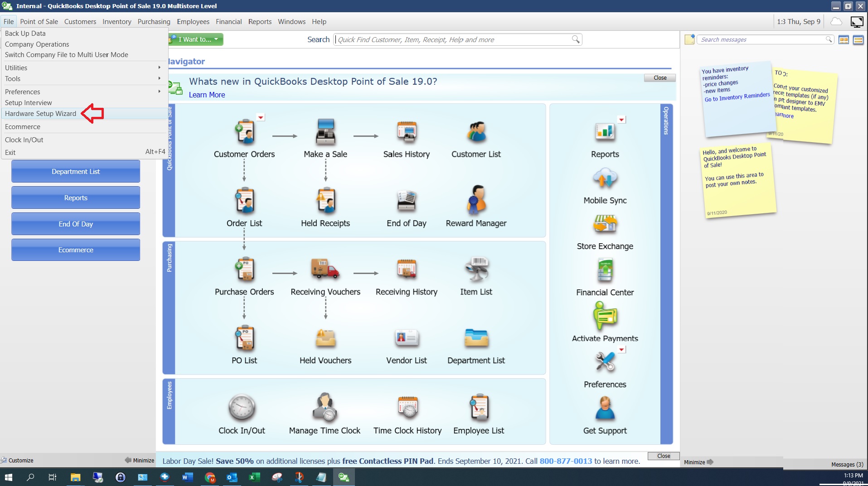Launch Make a Sale register icon
This screenshot has height=486, width=868.
pos(325,132)
